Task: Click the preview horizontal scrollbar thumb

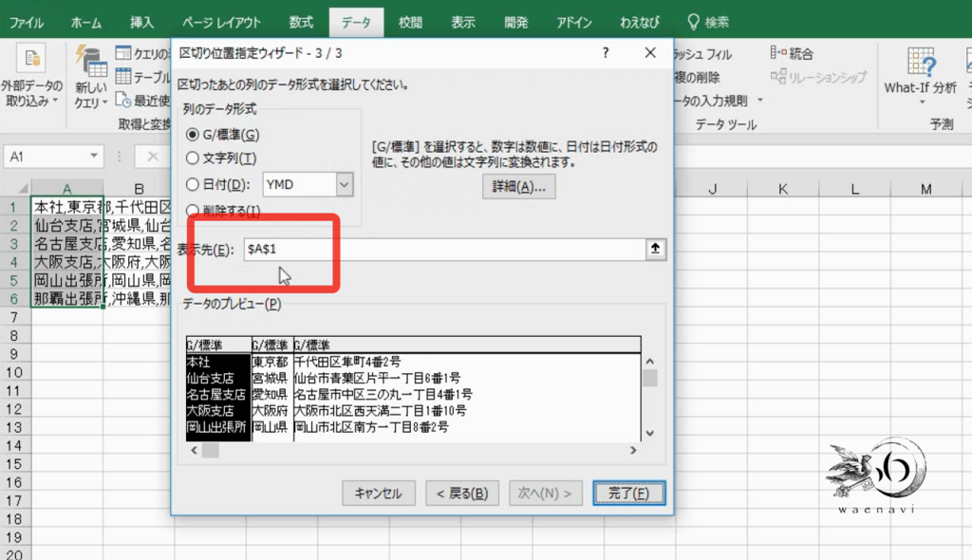Action: click(211, 450)
